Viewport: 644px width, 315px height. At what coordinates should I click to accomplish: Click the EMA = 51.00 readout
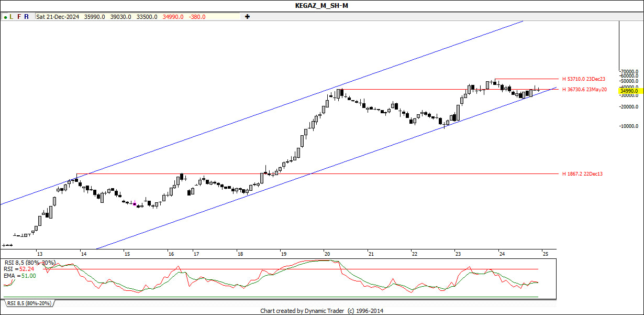(x=20, y=276)
